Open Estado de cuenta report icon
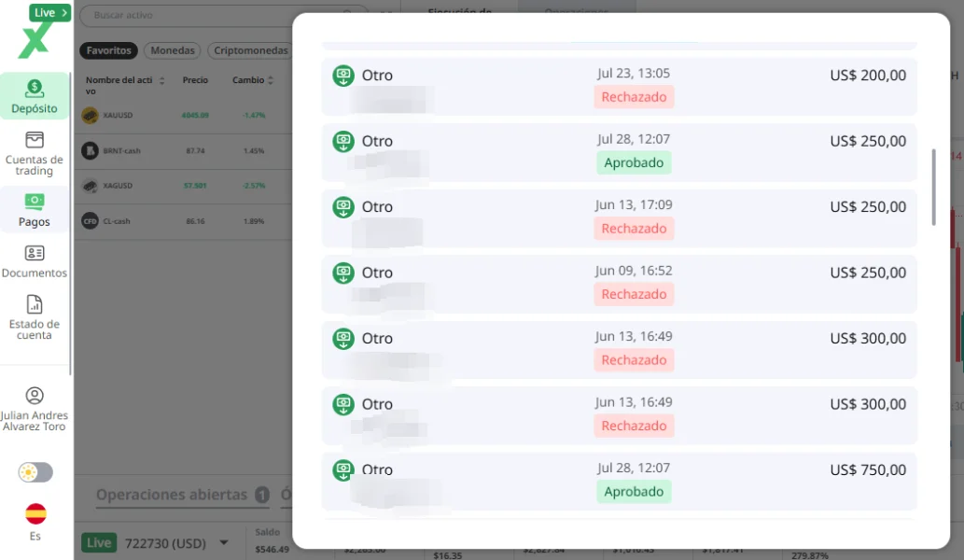The height and width of the screenshot is (560, 964). point(35,304)
